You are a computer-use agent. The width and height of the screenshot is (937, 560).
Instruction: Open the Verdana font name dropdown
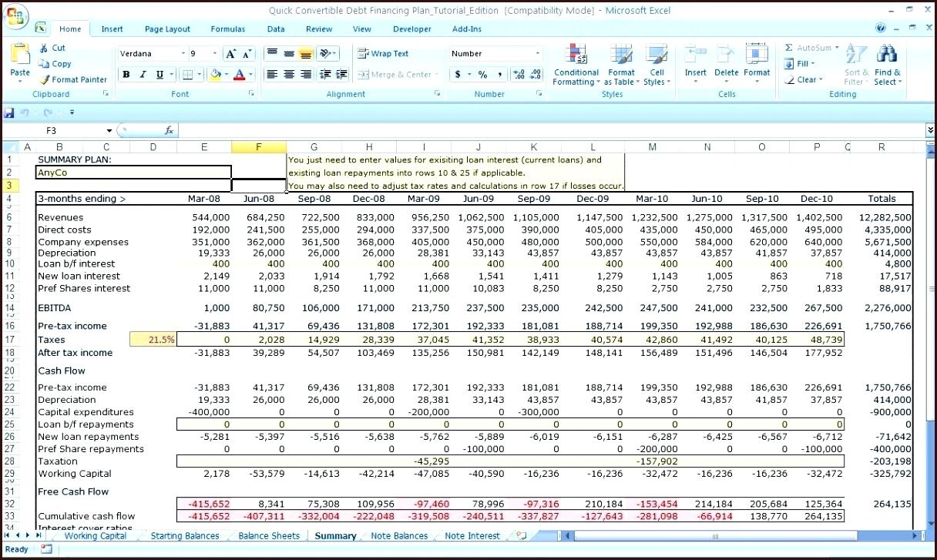pyautogui.click(x=183, y=54)
